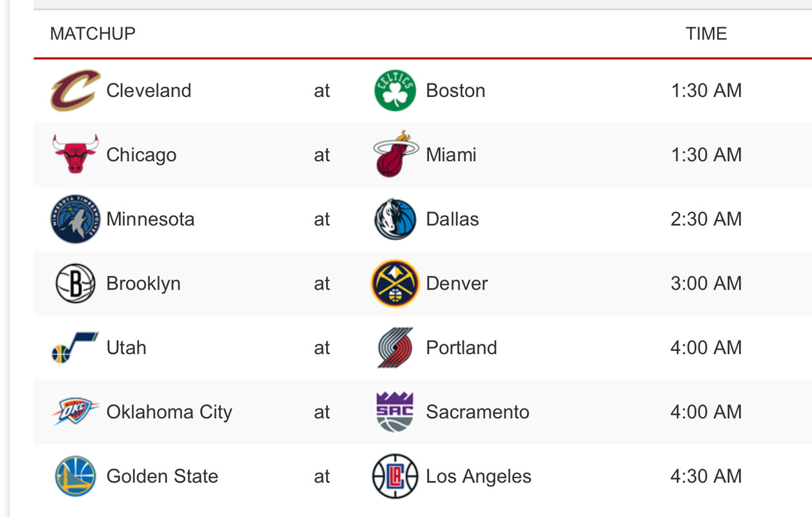Click the Los Angeles Clippers logo
Viewport: 812px width, 517px height.
click(395, 476)
